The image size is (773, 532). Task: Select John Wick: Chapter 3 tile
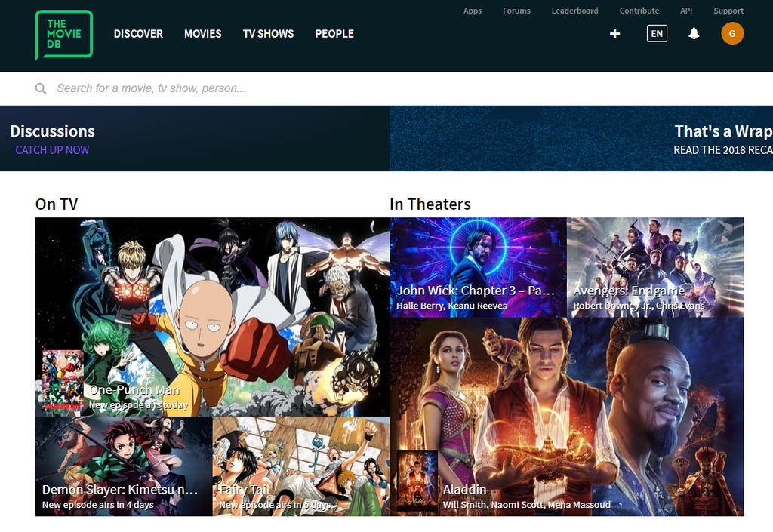(478, 267)
